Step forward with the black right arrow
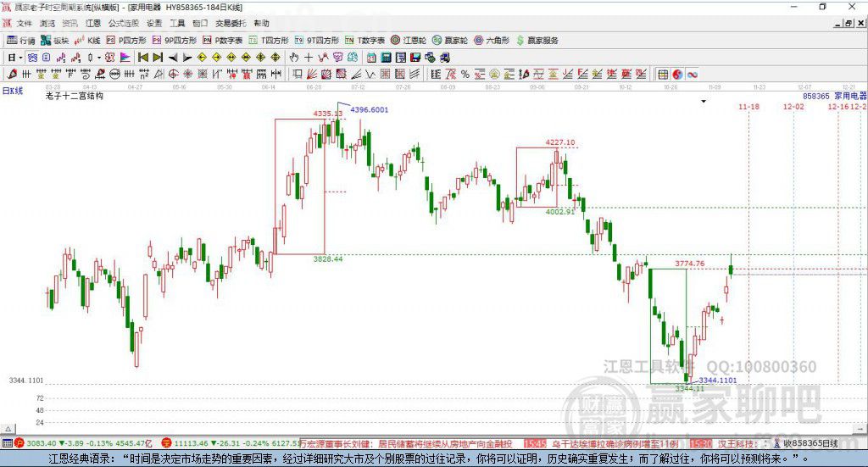This screenshot has height=467, width=868. (x=187, y=58)
